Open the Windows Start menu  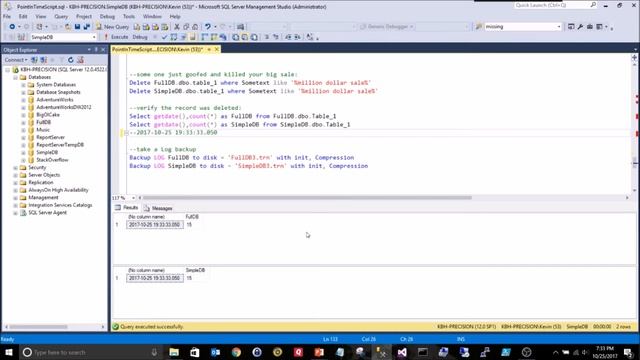coord(9,352)
